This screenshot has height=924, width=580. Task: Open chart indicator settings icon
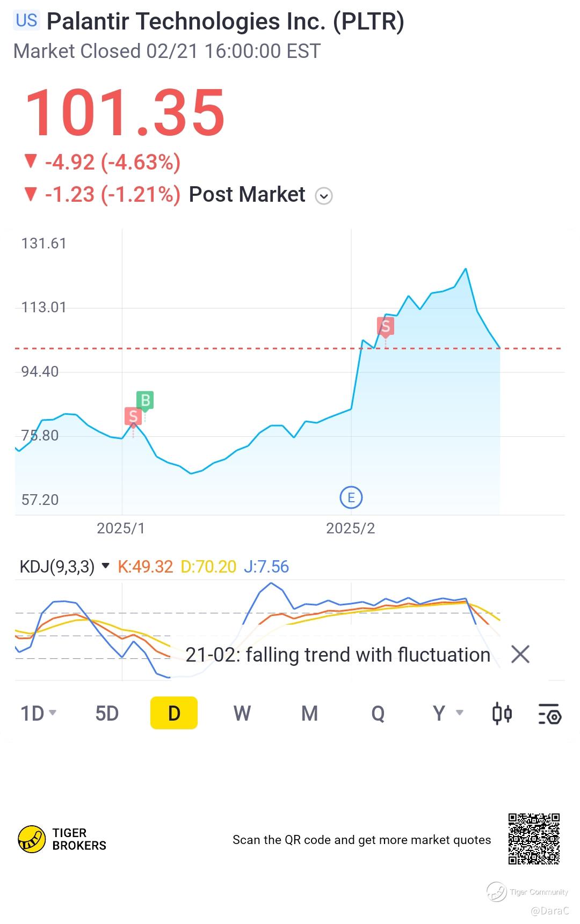(x=549, y=714)
